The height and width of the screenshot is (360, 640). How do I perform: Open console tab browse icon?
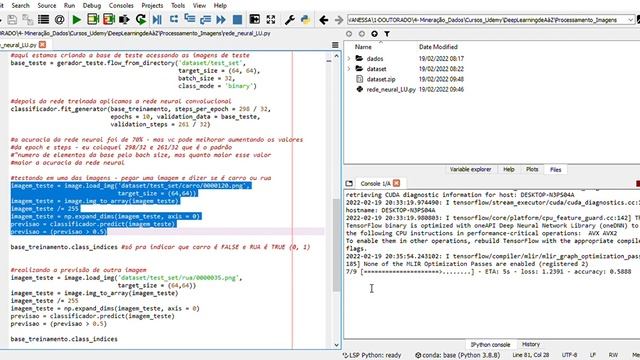tap(349, 183)
